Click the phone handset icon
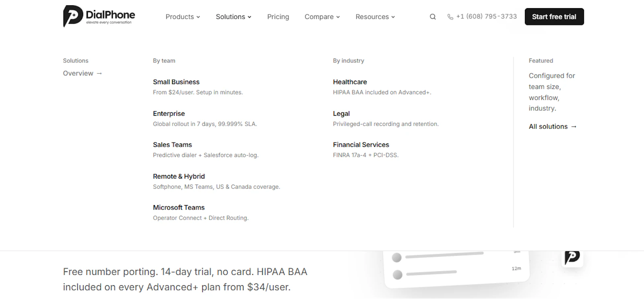 450,17
